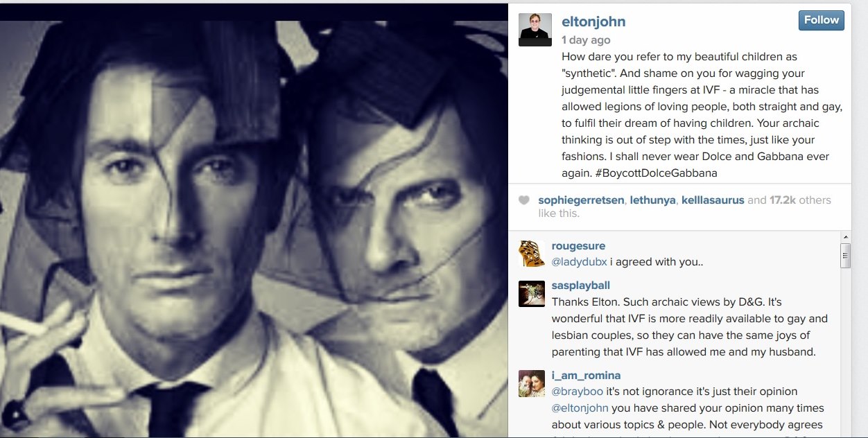This screenshot has width=868, height=438.
Task: Open kelllasaurus's profile from likes
Action: (713, 200)
